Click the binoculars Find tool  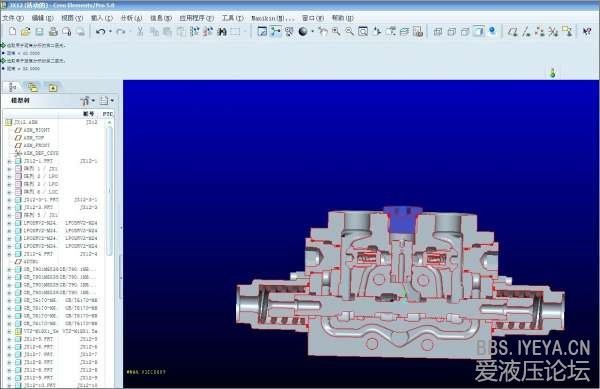pyautogui.click(x=222, y=32)
